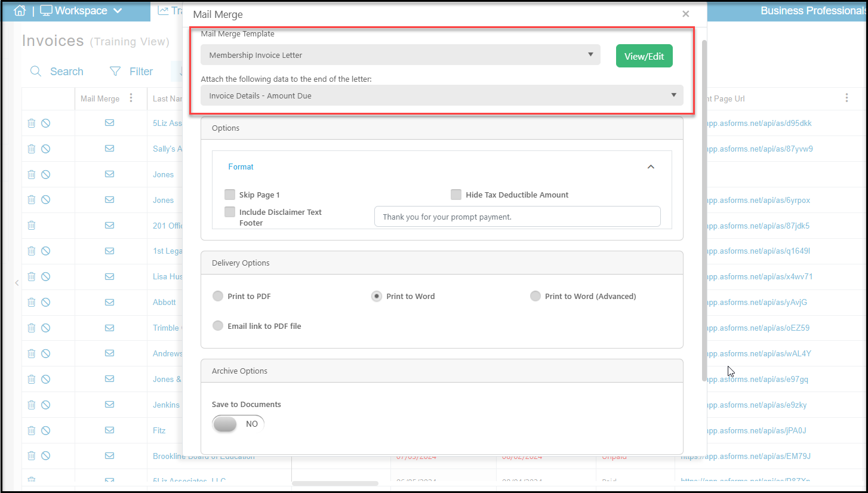
Task: Click void icon in Lisa Hus row
Action: pos(45,277)
